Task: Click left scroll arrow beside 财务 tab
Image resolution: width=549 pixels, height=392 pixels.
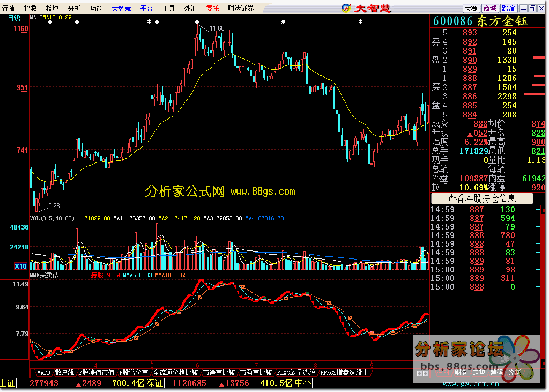Action: point(419,373)
